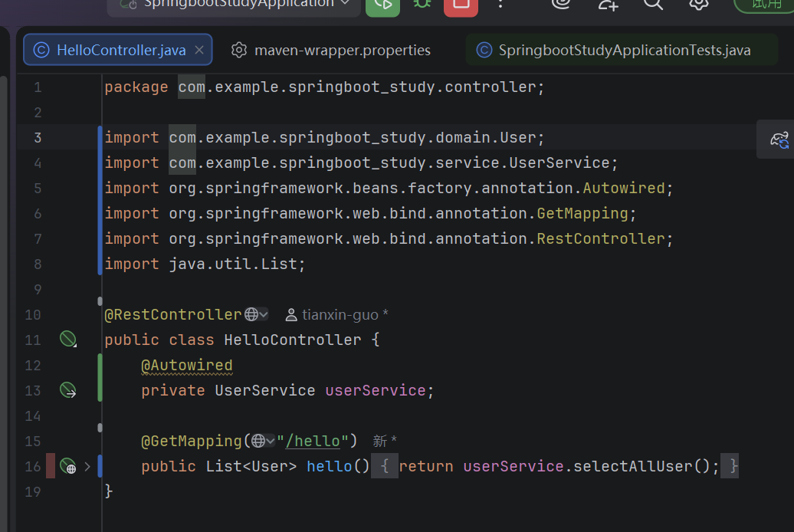Click List<User> return type on line 16
This screenshot has height=532, width=794.
click(251, 466)
